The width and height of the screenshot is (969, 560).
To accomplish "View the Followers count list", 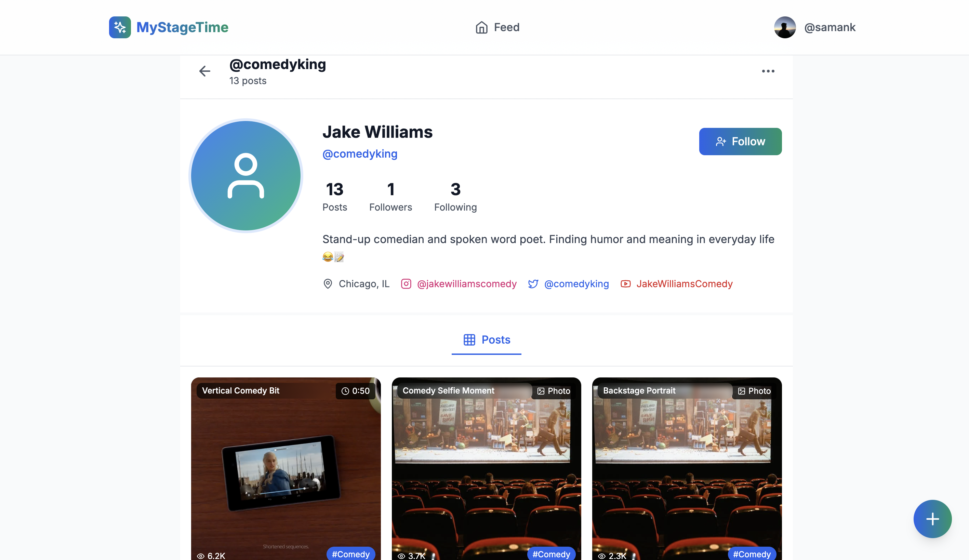I will coord(390,197).
